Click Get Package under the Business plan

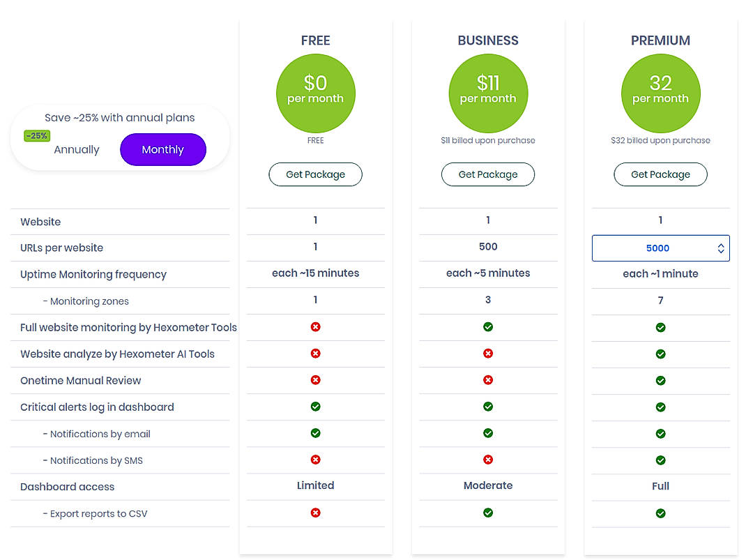[x=488, y=174]
